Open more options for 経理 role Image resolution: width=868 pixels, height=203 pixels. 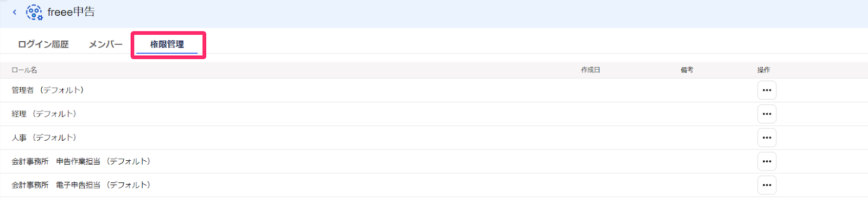pos(767,114)
